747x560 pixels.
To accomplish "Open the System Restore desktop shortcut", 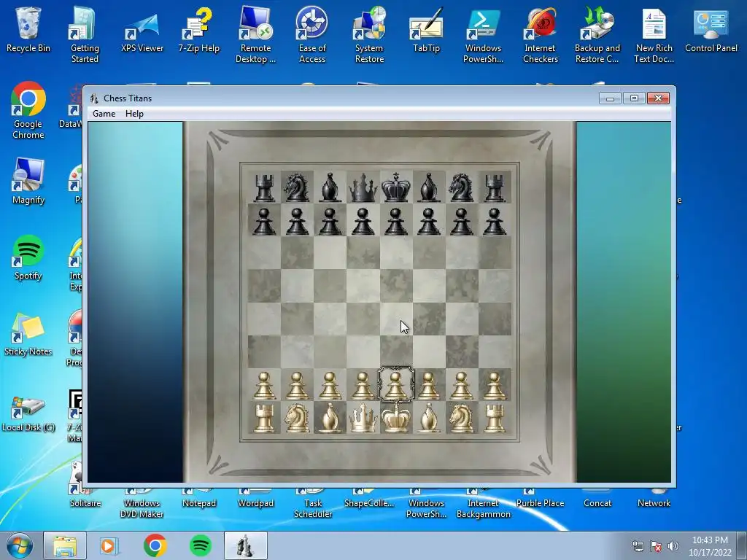I will coord(369,35).
